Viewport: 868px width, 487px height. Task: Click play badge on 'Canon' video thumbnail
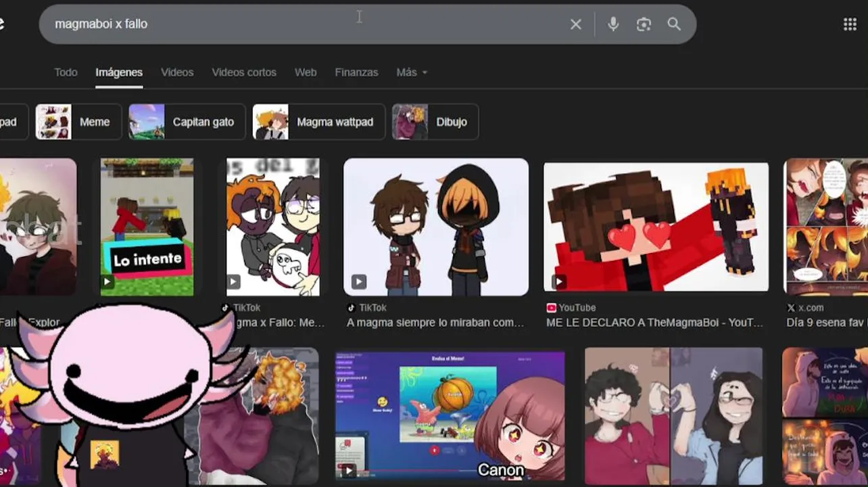(347, 470)
